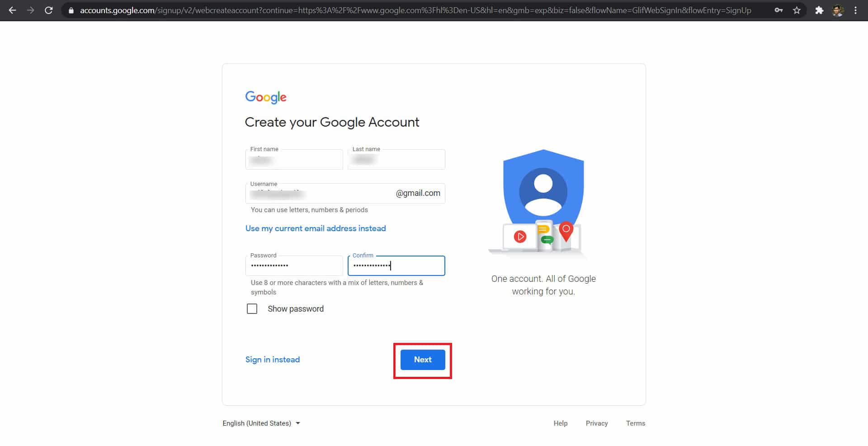Screen dimensions: 868x446
Task: Open the Chrome three-dot menu
Action: click(855, 10)
